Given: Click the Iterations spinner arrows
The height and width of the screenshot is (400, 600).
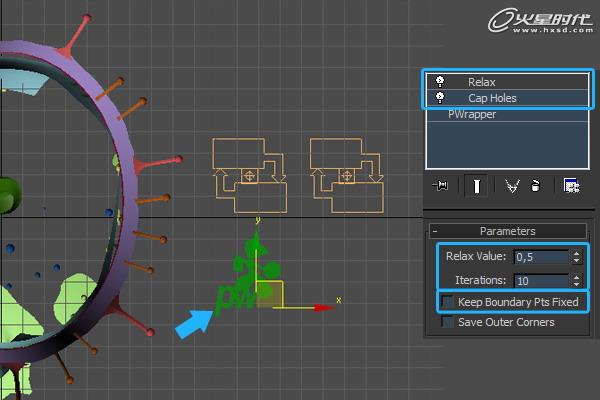Looking at the screenshot, I should pyautogui.click(x=576, y=281).
